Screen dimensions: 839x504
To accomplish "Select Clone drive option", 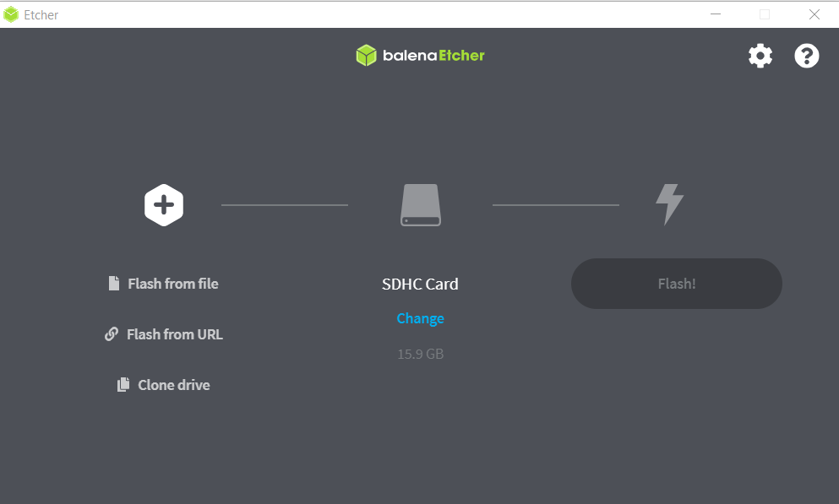I will [163, 385].
